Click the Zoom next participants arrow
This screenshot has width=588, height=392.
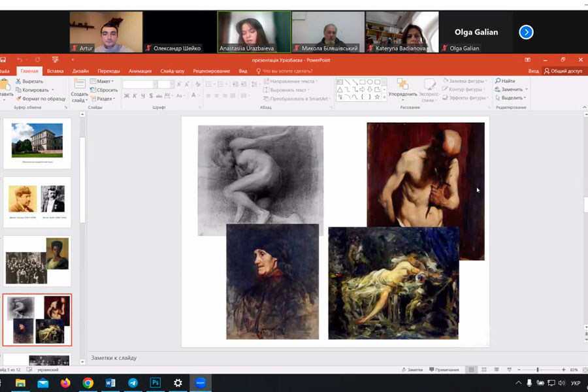[x=526, y=32]
